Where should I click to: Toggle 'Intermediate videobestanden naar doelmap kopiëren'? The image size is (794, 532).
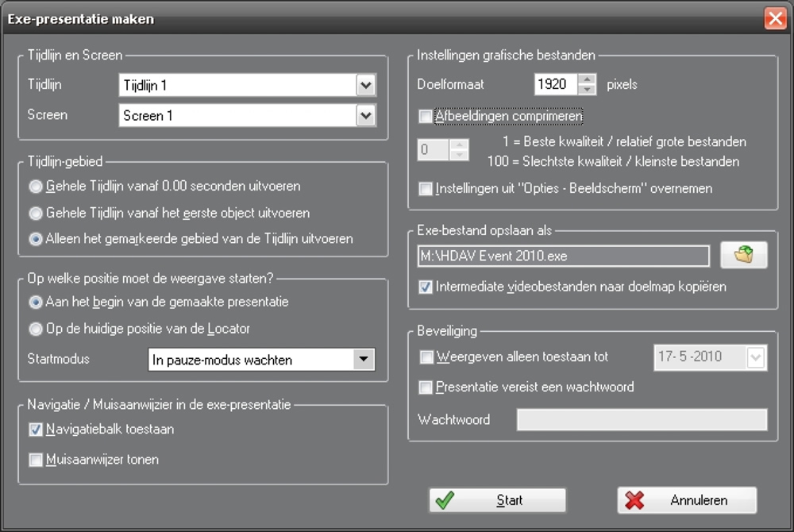[426, 287]
